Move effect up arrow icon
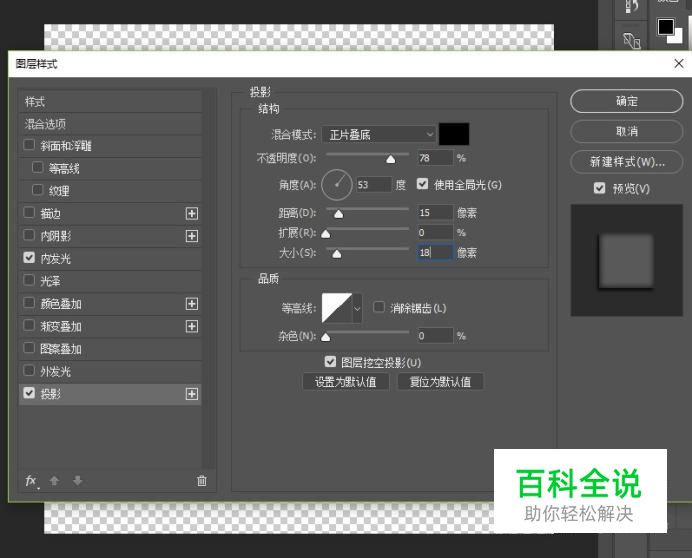The image size is (692, 558). point(55,481)
